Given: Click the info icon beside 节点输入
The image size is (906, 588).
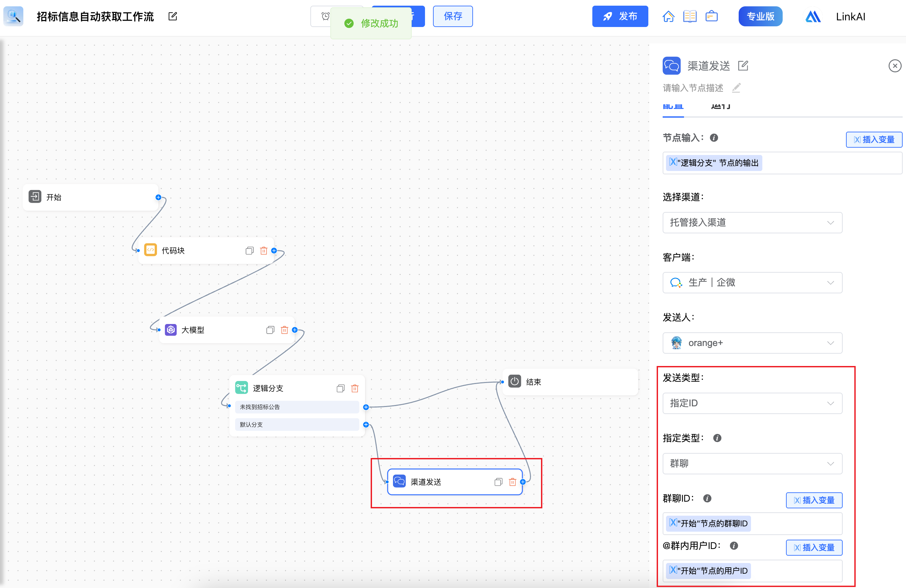Looking at the screenshot, I should (x=714, y=138).
